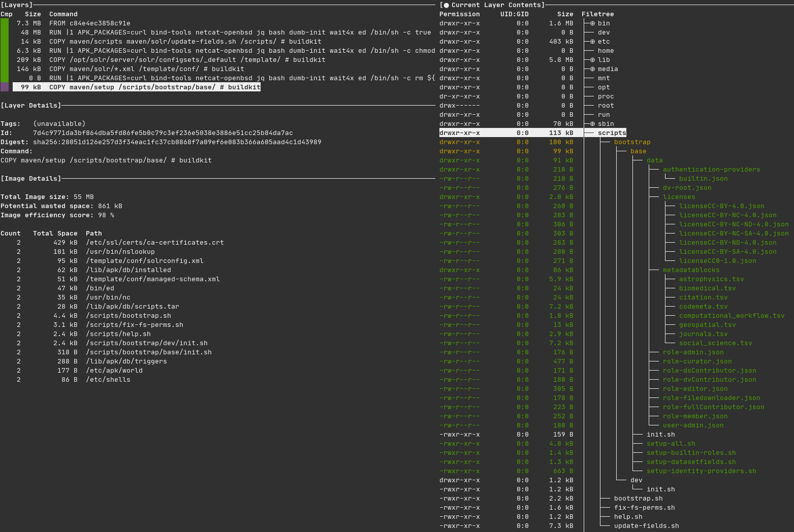Image resolution: width=794 pixels, height=532 pixels.
Task: Select the bootstrap folder in filetree
Action: [x=632, y=142]
